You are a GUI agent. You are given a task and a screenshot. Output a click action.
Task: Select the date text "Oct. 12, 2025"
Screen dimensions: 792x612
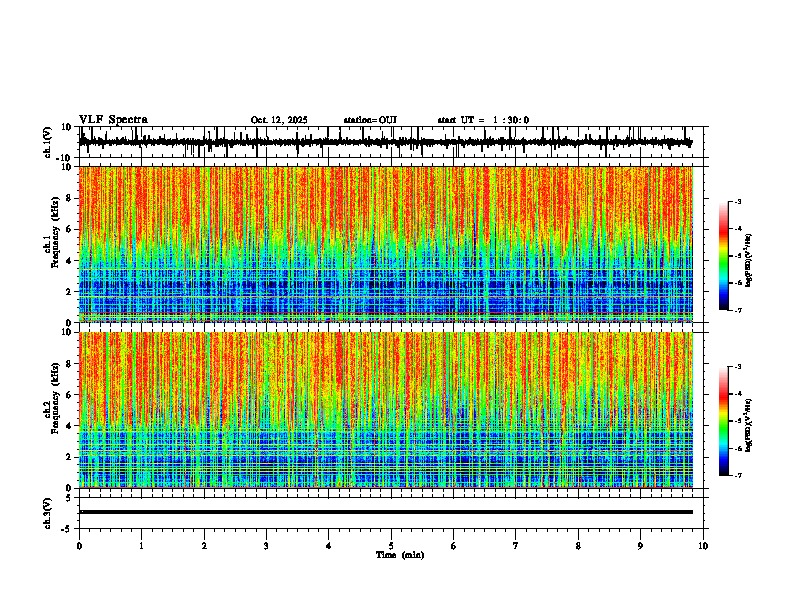[x=279, y=120]
